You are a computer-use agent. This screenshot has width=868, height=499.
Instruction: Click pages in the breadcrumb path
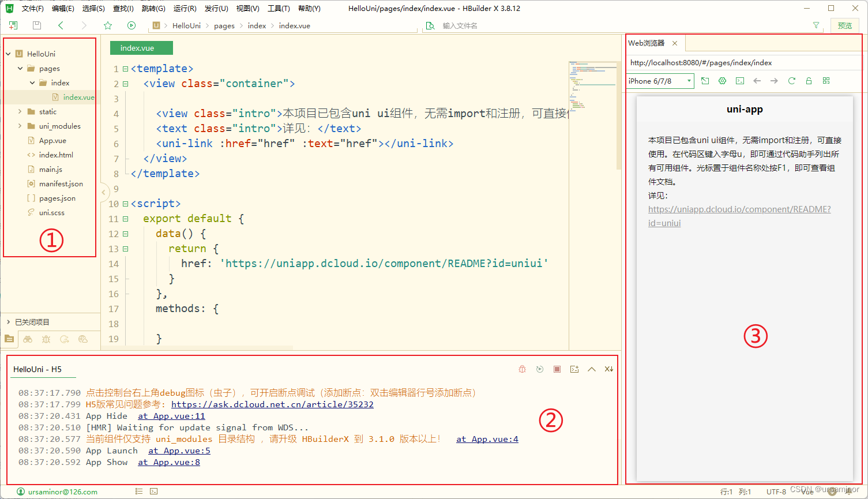(224, 25)
